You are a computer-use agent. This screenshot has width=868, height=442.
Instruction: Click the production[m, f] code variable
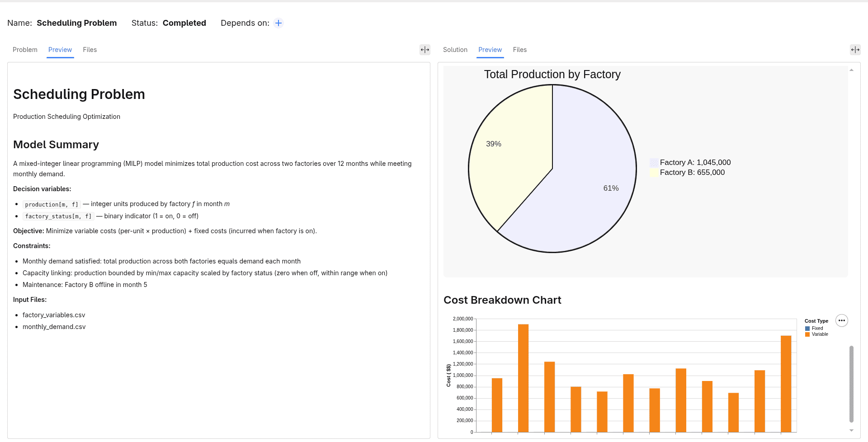(x=52, y=204)
